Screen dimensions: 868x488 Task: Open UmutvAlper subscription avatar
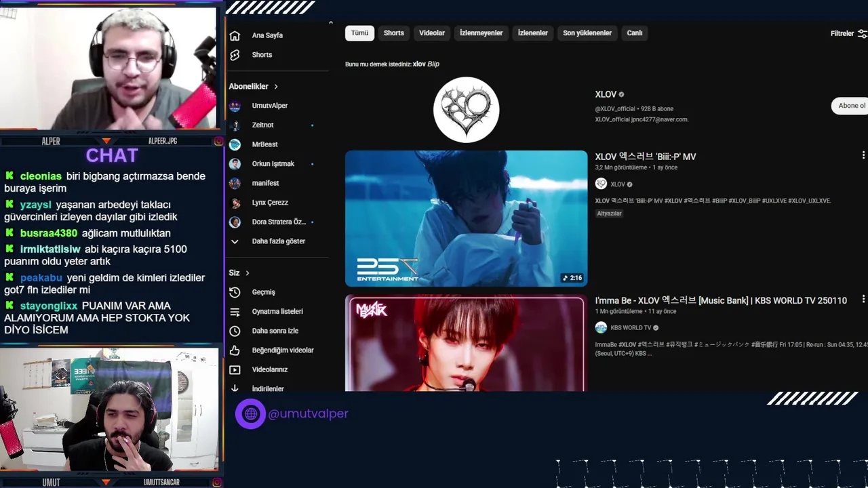[235, 106]
